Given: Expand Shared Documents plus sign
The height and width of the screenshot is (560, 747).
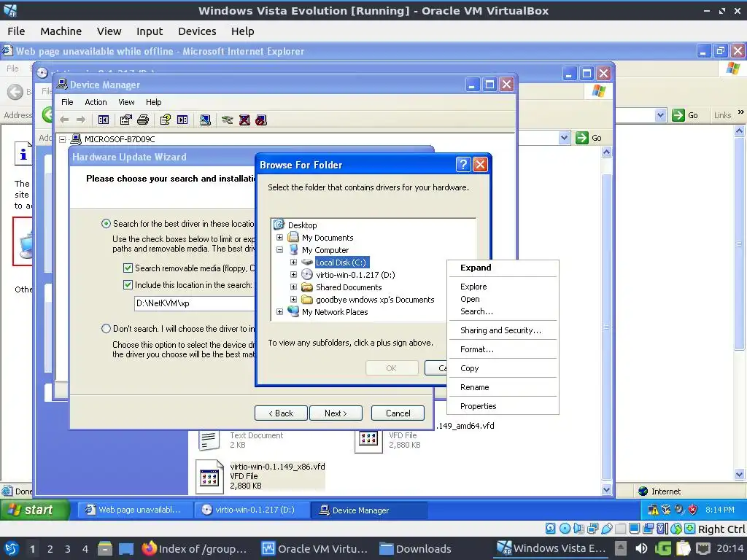Looking at the screenshot, I should 293,287.
